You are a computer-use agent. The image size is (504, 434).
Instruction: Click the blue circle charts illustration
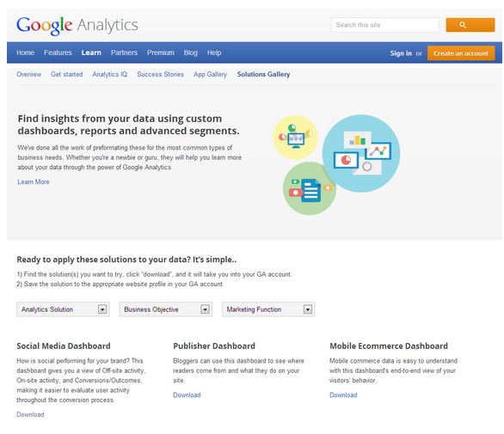(361, 154)
